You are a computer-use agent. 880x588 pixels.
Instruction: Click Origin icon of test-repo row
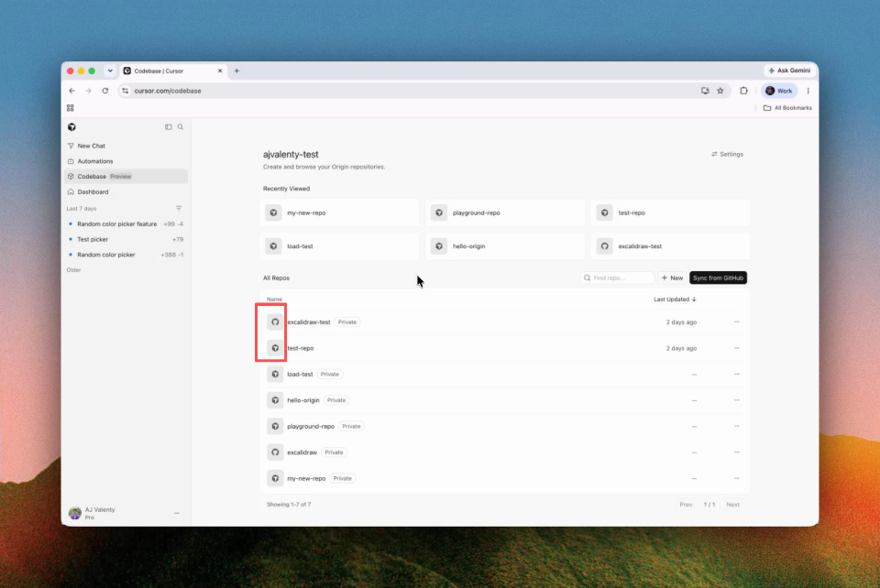[x=275, y=348]
